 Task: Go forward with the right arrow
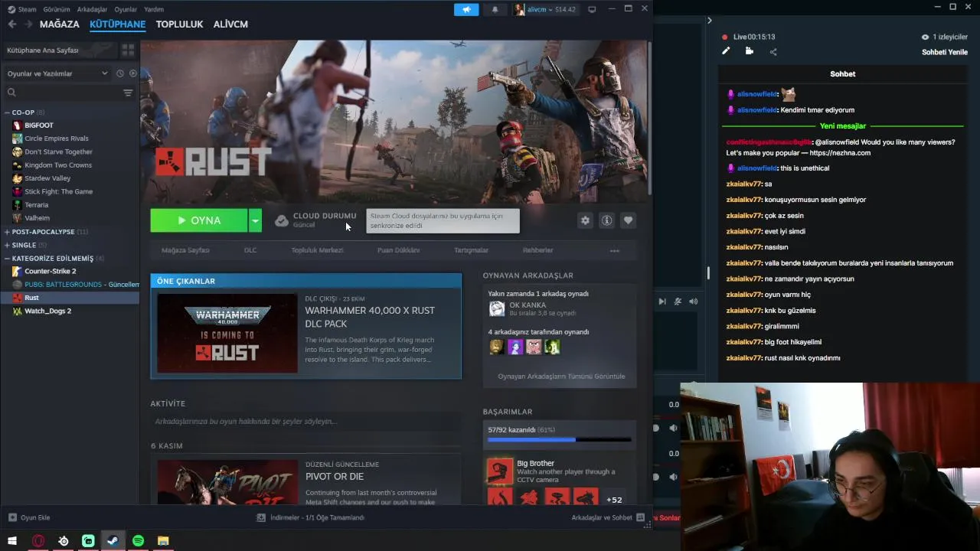click(x=28, y=24)
